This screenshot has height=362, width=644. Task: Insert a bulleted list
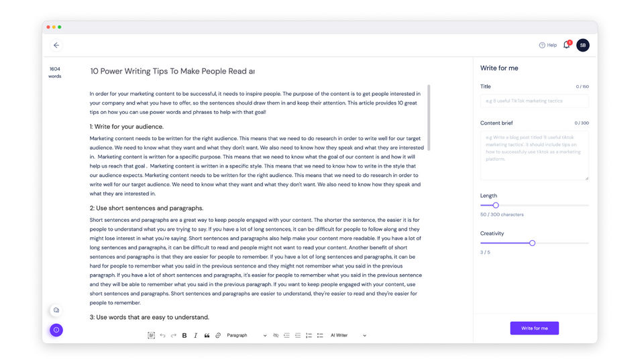[320, 335]
